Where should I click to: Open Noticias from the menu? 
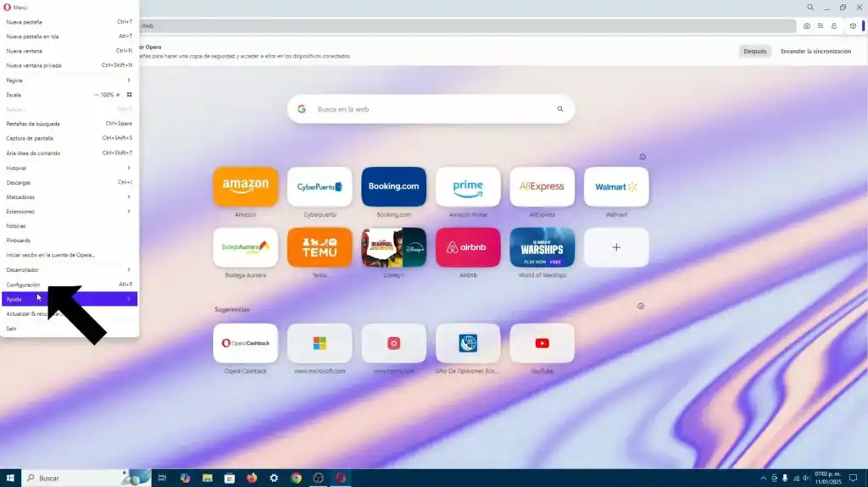(x=70, y=226)
